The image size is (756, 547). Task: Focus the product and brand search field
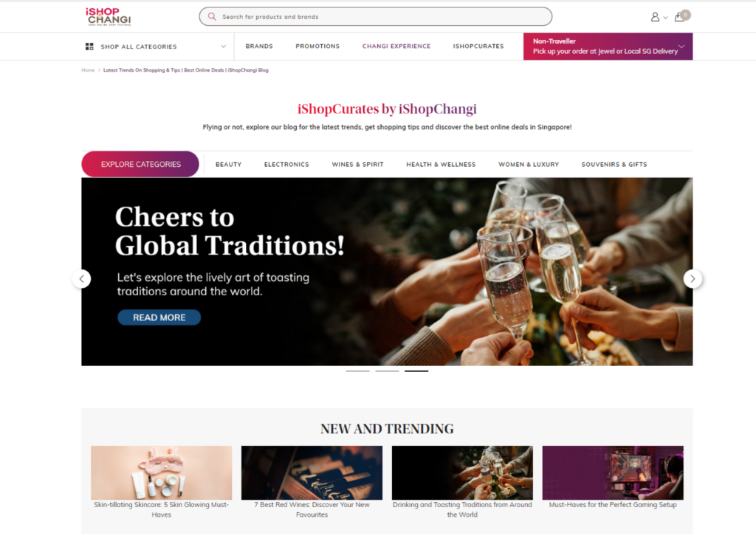coord(376,16)
